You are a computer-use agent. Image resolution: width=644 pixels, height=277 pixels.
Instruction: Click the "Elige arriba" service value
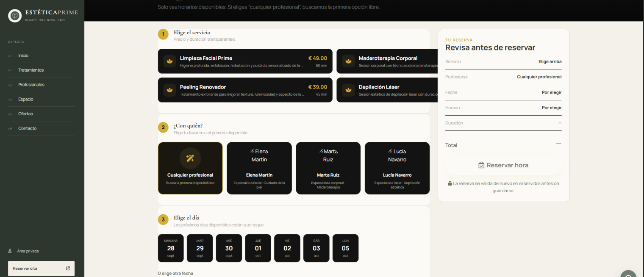(x=550, y=61)
